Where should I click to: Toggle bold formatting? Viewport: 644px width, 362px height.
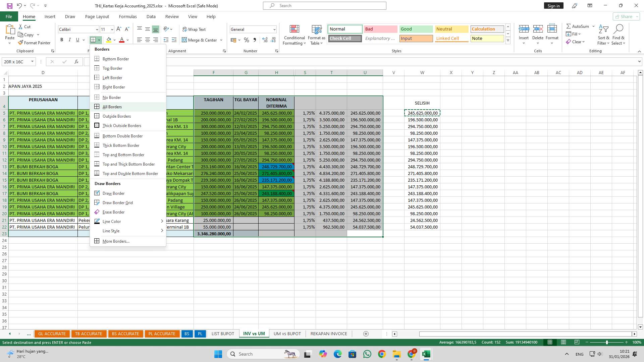coord(62,40)
